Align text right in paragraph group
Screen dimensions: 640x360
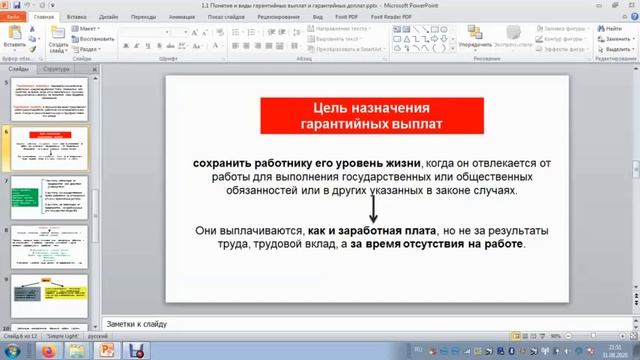[258, 46]
